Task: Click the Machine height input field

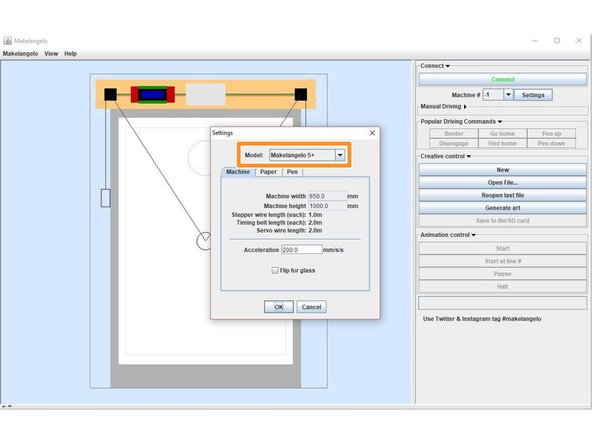Action: coord(327,206)
